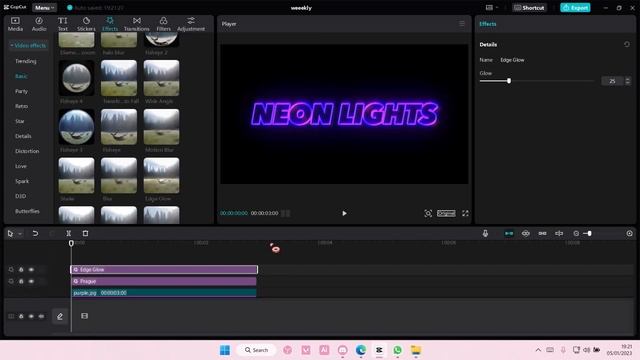Select the Distortion effects category
Image resolution: width=640 pixels, height=360 pixels.
pyautogui.click(x=27, y=151)
